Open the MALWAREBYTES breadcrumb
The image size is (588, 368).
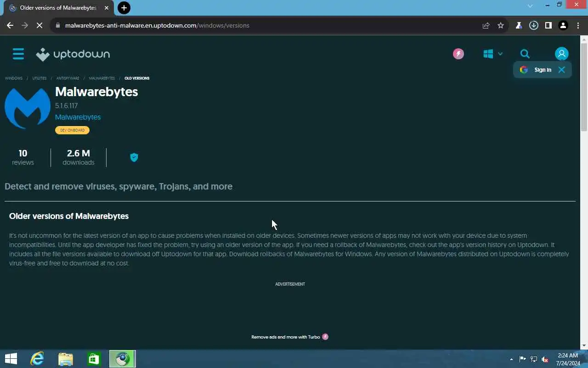tap(102, 78)
